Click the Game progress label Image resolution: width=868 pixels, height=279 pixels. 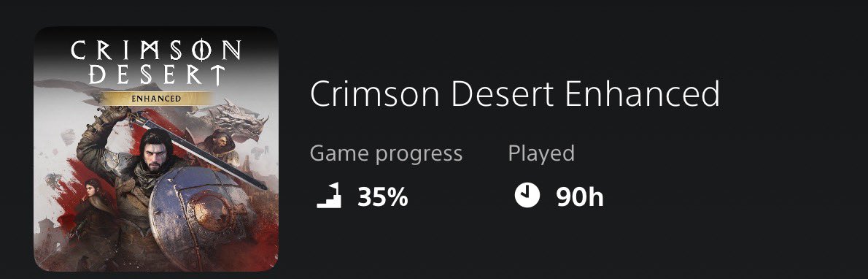[386, 153]
